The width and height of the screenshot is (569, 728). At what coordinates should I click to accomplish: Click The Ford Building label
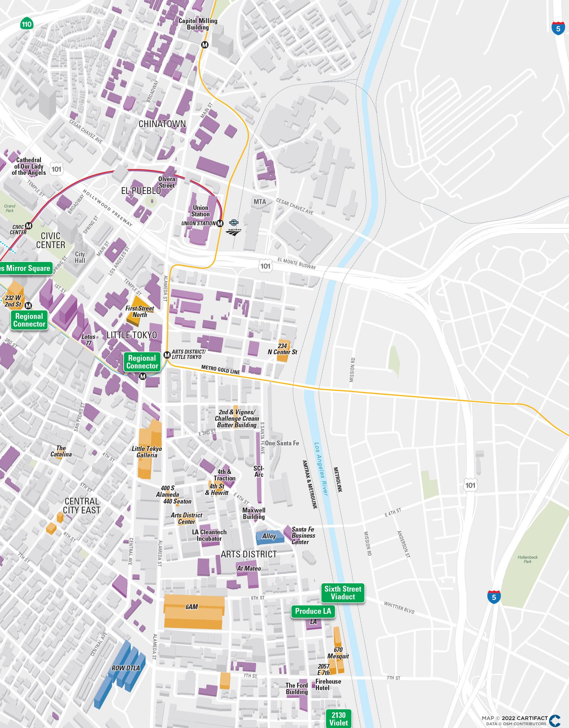296,688
